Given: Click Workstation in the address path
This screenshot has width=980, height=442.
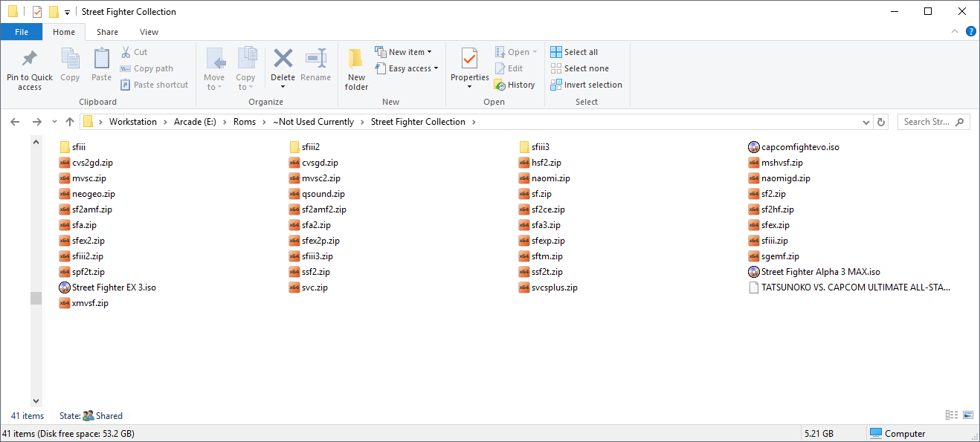Looking at the screenshot, I should (133, 122).
